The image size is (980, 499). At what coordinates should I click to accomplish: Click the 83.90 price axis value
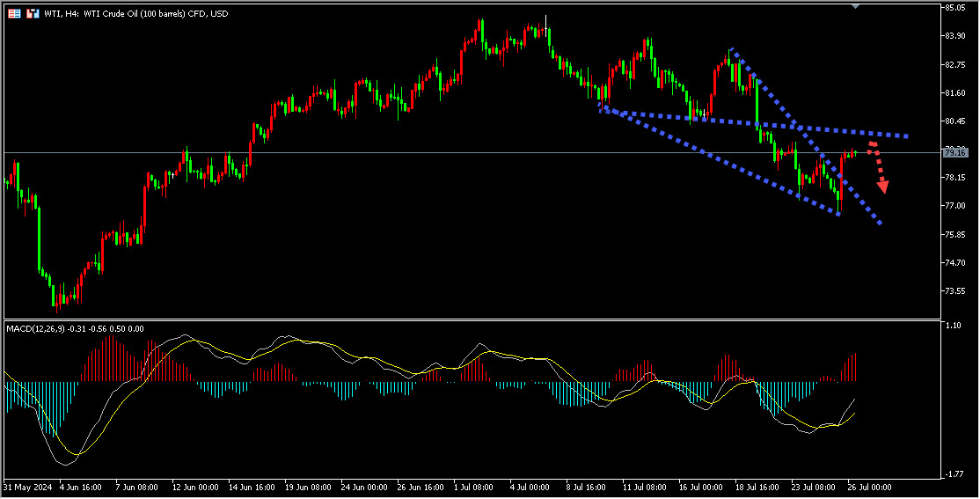pyautogui.click(x=954, y=36)
